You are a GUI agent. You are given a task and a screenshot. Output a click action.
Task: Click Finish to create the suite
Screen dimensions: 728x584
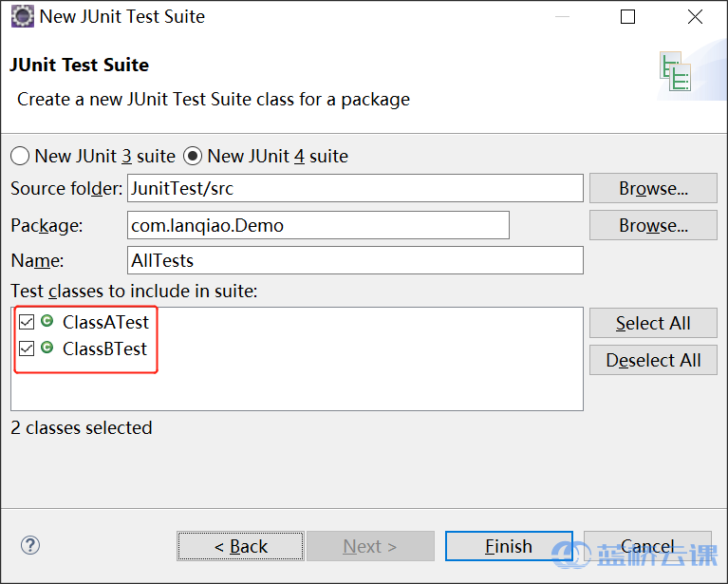509,546
